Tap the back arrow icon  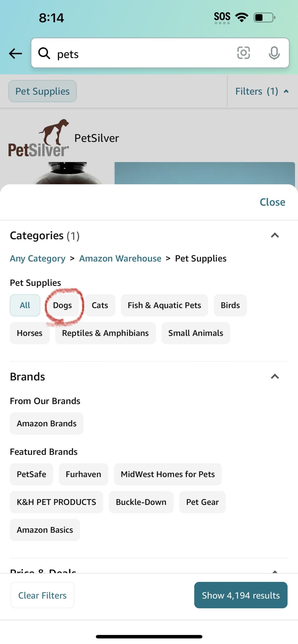pos(16,53)
